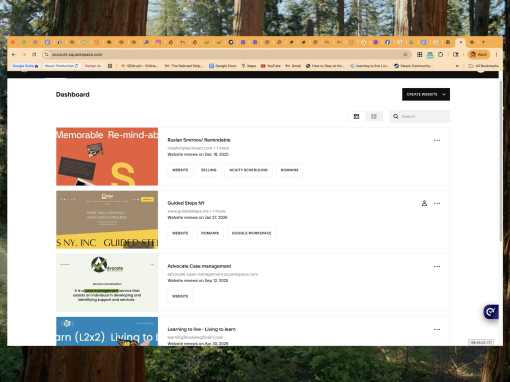This screenshot has width=510, height=382.
Task: Open a new browser tab
Action: (483, 42)
